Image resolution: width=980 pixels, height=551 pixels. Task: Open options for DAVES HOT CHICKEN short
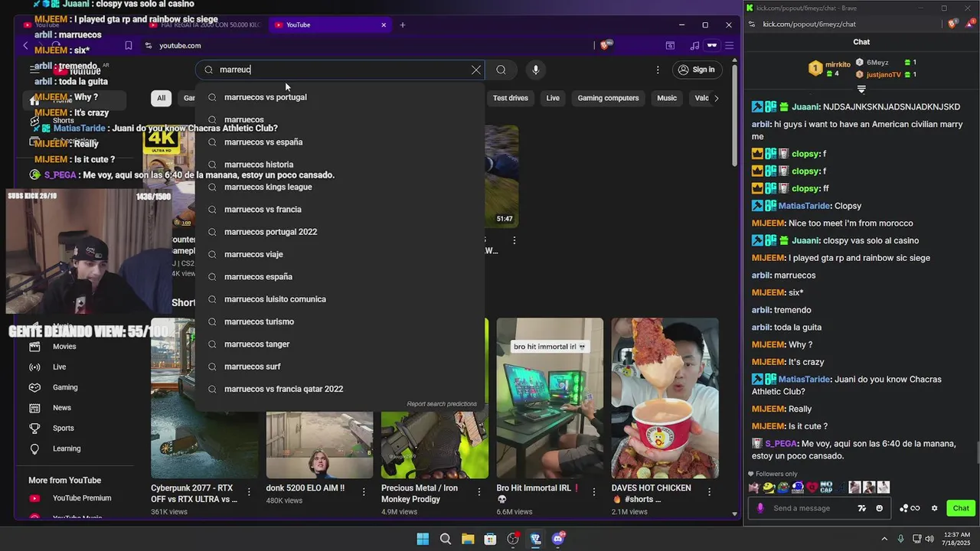click(709, 491)
